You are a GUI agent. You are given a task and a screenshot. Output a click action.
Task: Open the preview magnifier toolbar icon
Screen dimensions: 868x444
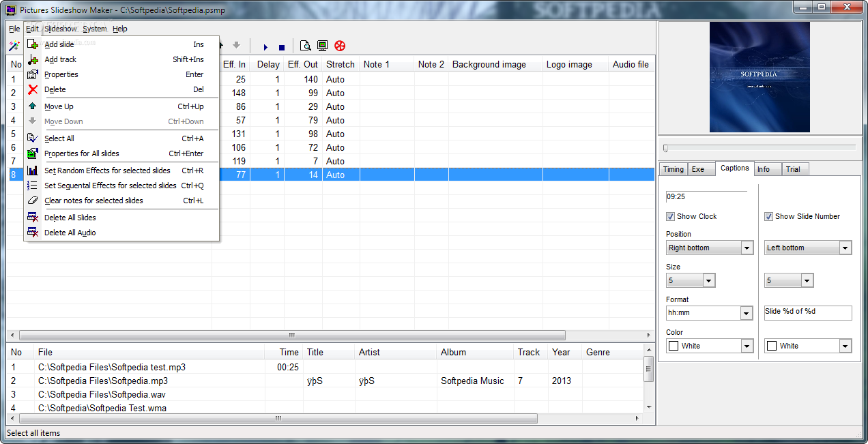pyautogui.click(x=305, y=46)
